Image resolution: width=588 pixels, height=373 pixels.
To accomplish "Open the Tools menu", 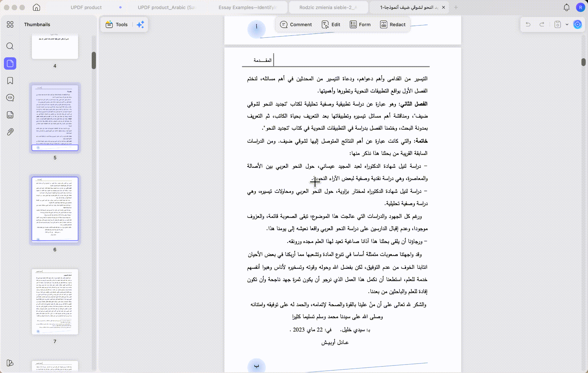I will [x=117, y=24].
